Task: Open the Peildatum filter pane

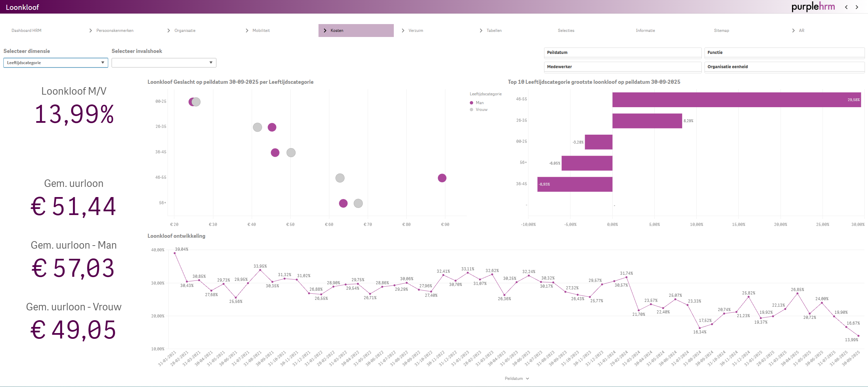Action: (x=622, y=53)
